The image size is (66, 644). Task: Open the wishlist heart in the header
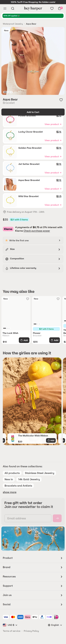coord(52,9)
